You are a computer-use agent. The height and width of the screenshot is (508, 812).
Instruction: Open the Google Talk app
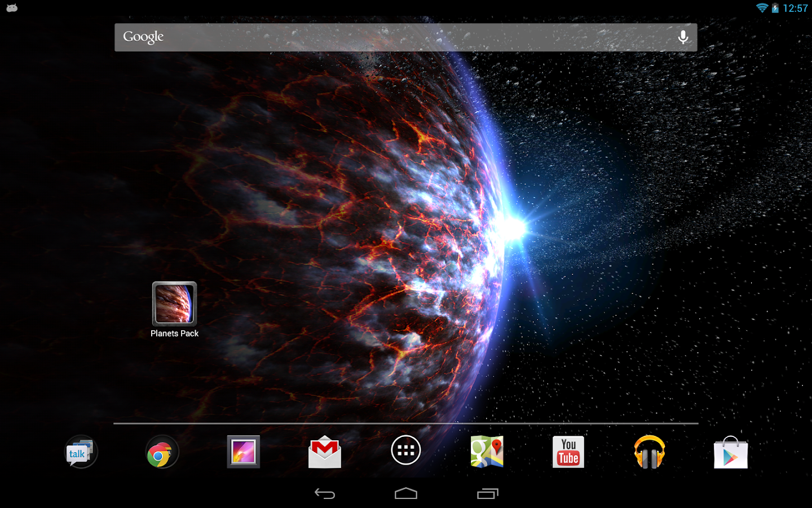pyautogui.click(x=81, y=452)
